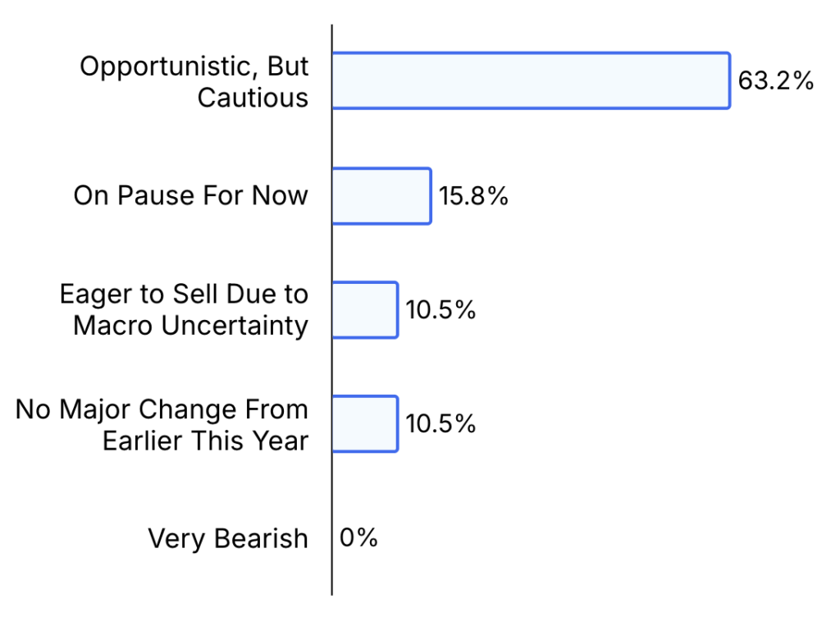Select the On Pause For Now bar
The image size is (840, 617).
click(x=381, y=196)
